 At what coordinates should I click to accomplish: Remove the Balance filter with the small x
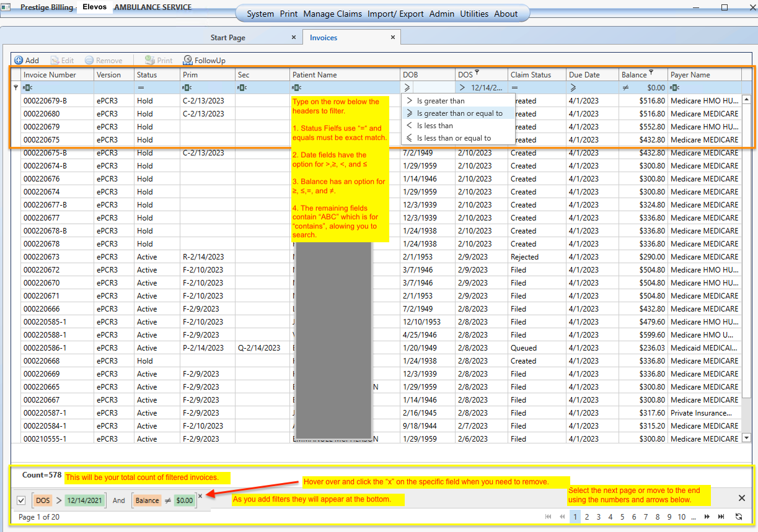200,496
